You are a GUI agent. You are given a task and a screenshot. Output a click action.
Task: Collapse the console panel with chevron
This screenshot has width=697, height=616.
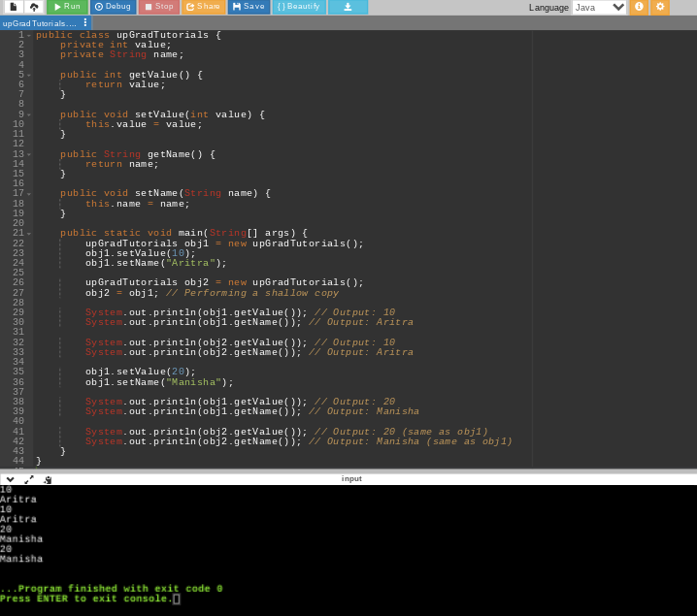10,479
